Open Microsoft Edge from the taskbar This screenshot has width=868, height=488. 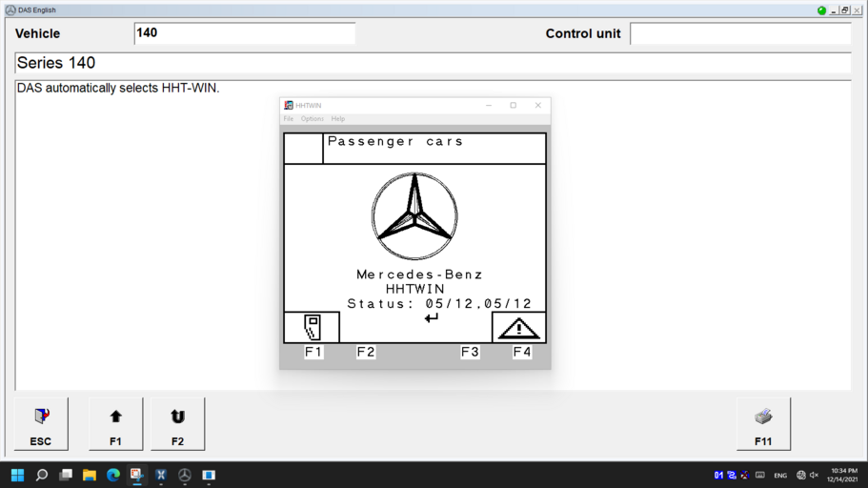point(113,476)
